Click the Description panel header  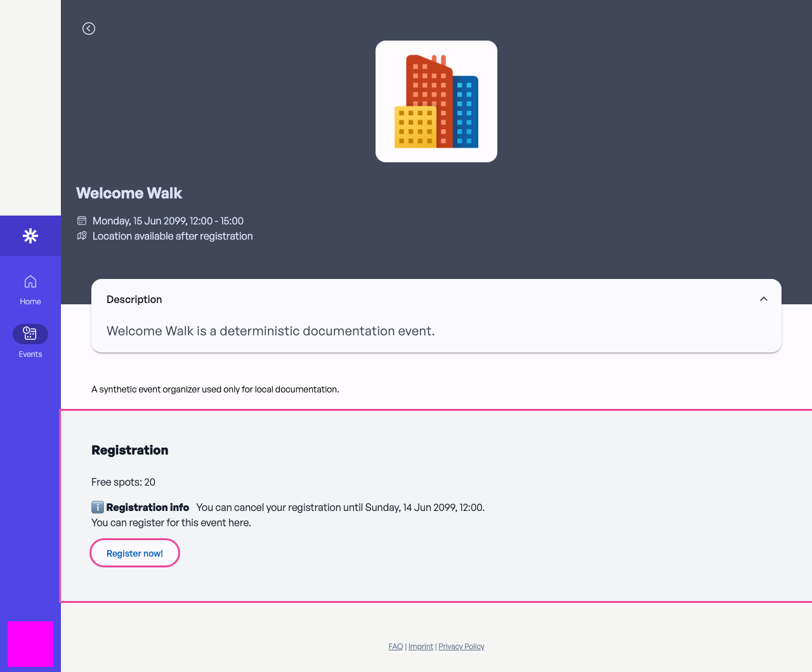pyautogui.click(x=436, y=299)
